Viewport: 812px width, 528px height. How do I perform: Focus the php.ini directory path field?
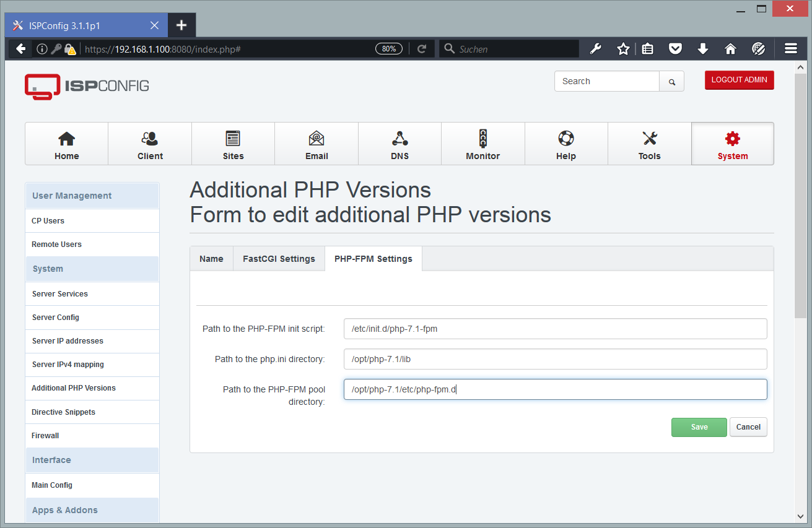pos(556,359)
